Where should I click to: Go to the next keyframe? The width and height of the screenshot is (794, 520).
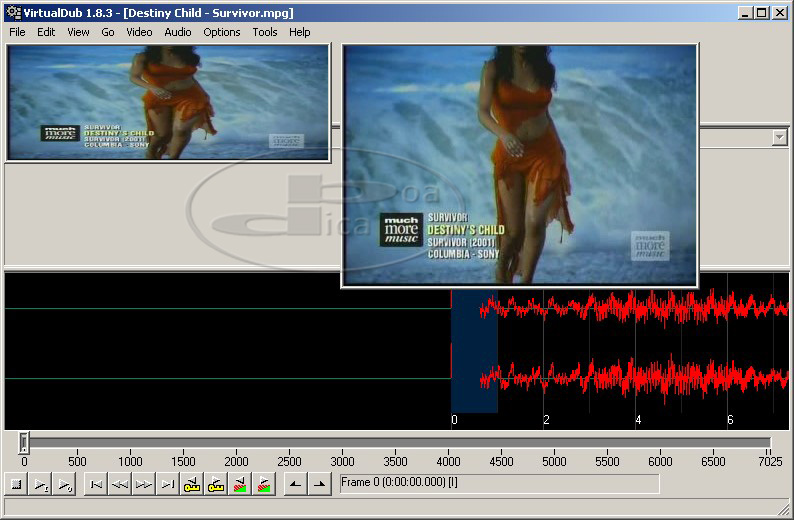pyautogui.click(x=216, y=485)
